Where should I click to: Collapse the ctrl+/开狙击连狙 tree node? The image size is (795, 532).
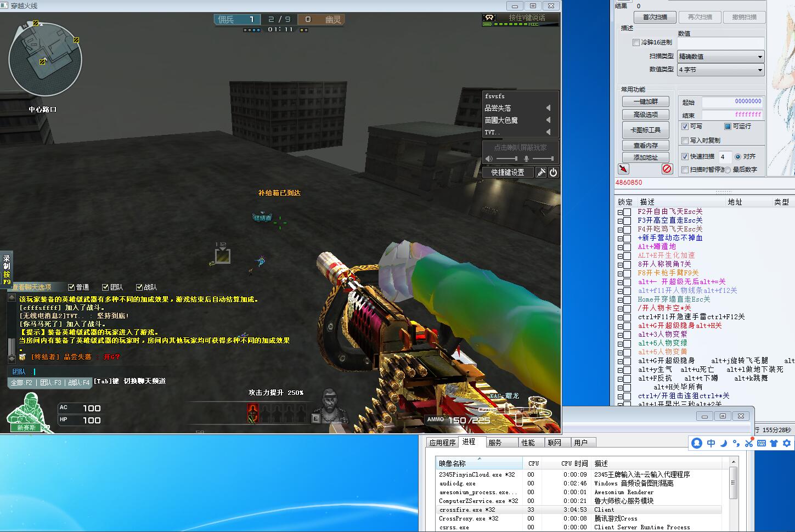pos(620,397)
